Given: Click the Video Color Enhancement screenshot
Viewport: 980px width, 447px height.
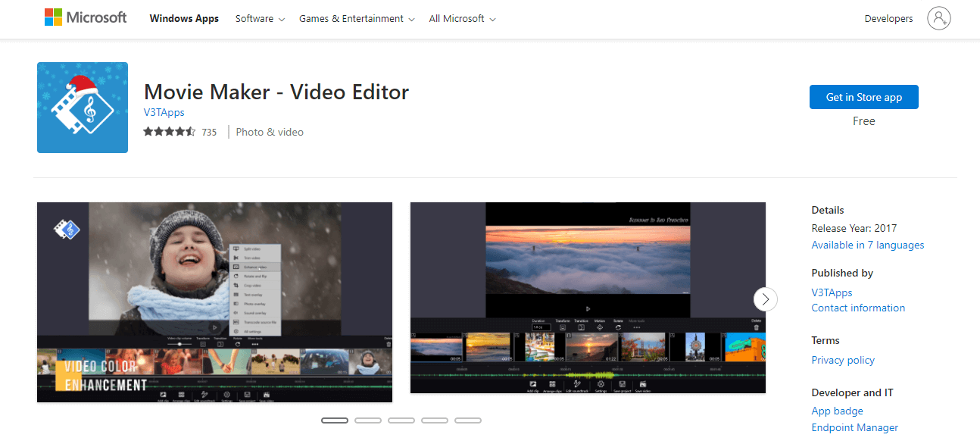Looking at the screenshot, I should (214, 301).
